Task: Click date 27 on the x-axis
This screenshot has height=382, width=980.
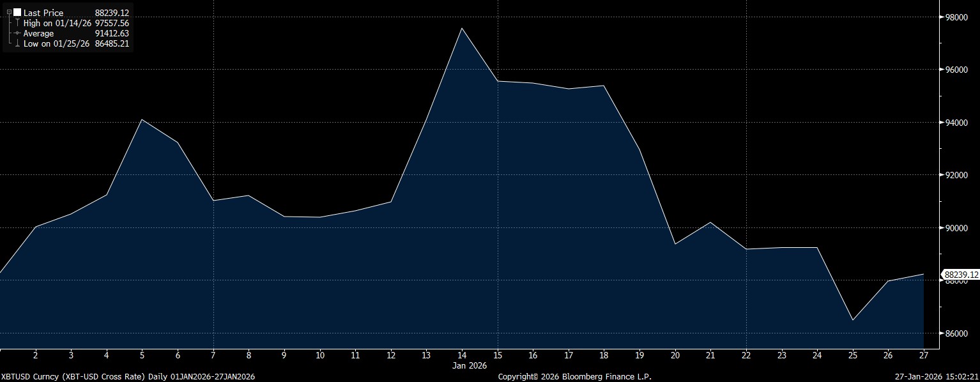Action: pyautogui.click(x=924, y=355)
